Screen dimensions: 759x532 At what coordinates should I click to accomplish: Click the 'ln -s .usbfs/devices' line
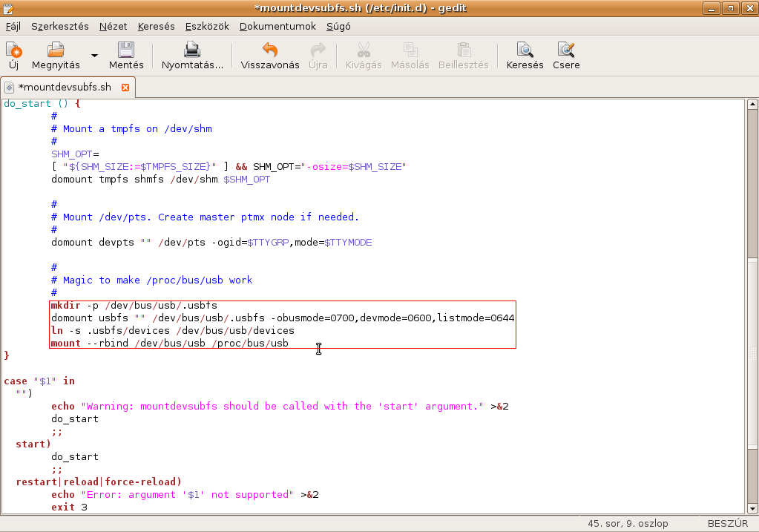173,330
